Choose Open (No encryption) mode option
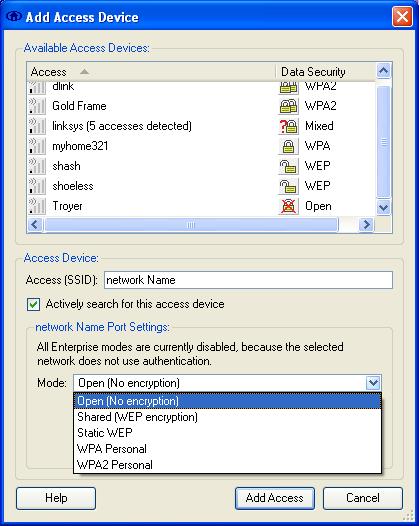This screenshot has height=526, width=419. tap(227, 401)
